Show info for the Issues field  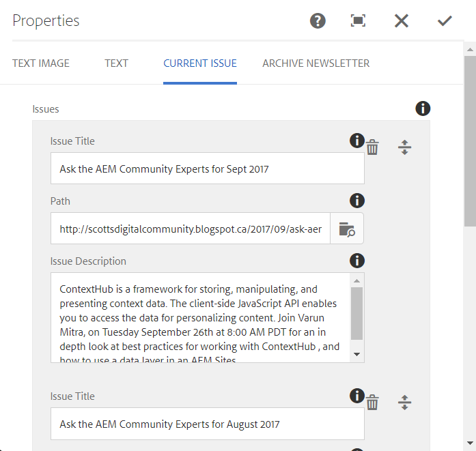click(x=423, y=108)
